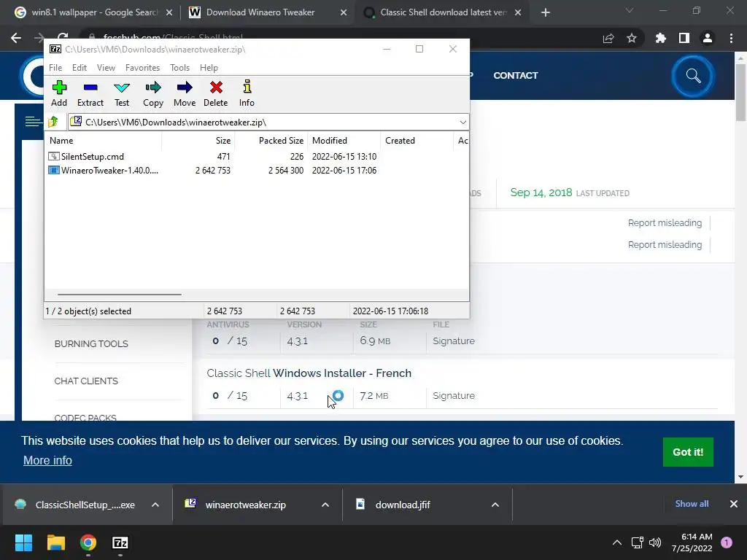Open the downloaded ClassicShellSetup exe

[x=76, y=505]
